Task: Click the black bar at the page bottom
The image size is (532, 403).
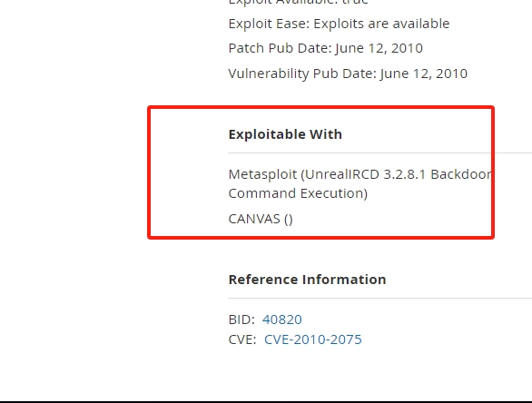Action: [x=266, y=402]
